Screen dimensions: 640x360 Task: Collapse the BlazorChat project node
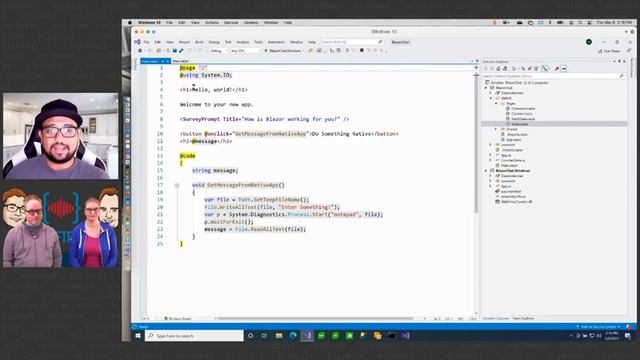pyautogui.click(x=486, y=88)
